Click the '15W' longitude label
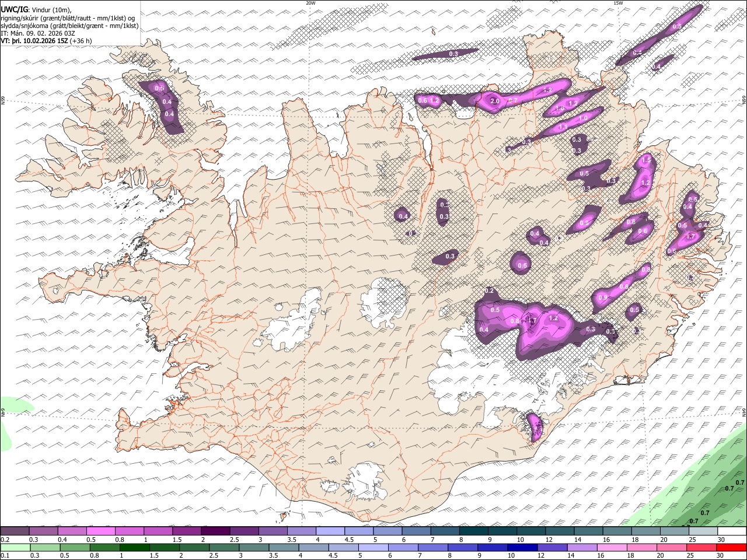This screenshot has height=560, width=747. (617, 3)
